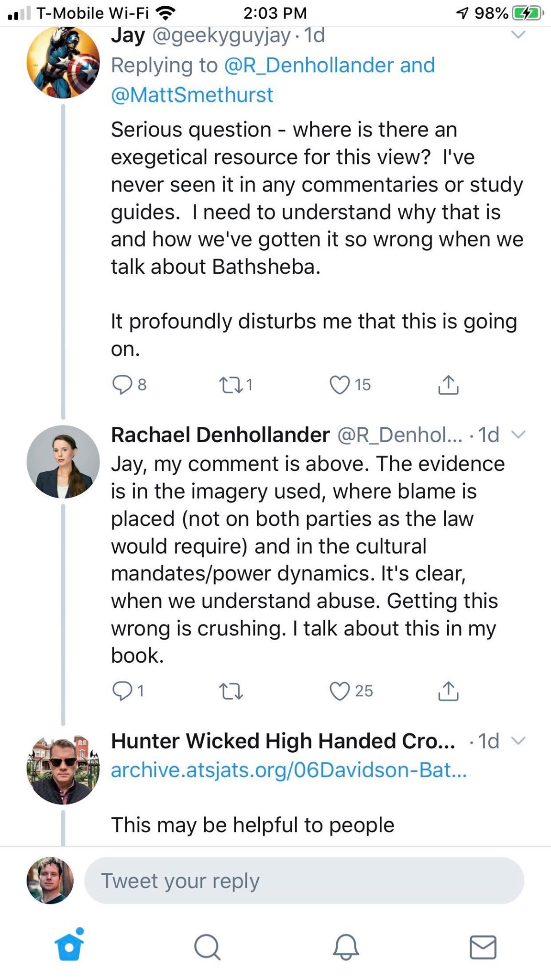Open the Search tab
This screenshot has height=980, width=551.
(x=207, y=947)
